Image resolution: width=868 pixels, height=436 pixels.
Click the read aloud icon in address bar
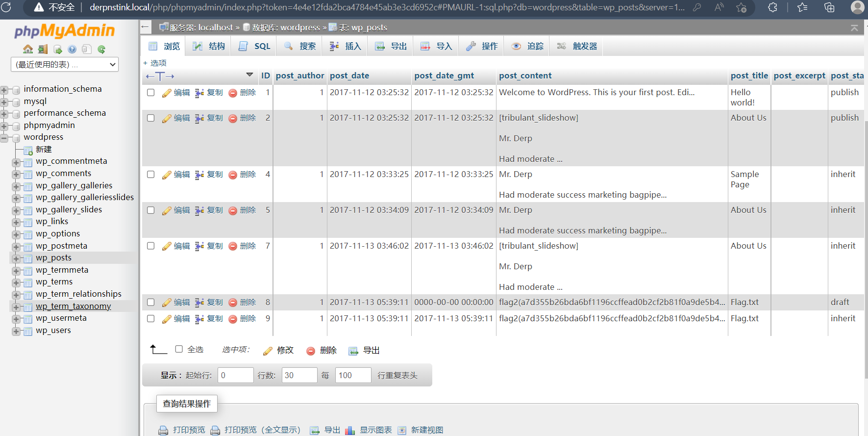pos(719,7)
